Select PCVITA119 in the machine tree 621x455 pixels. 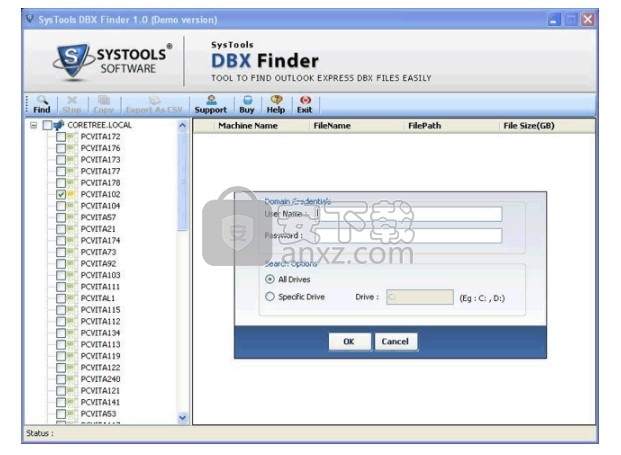pyautogui.click(x=101, y=356)
